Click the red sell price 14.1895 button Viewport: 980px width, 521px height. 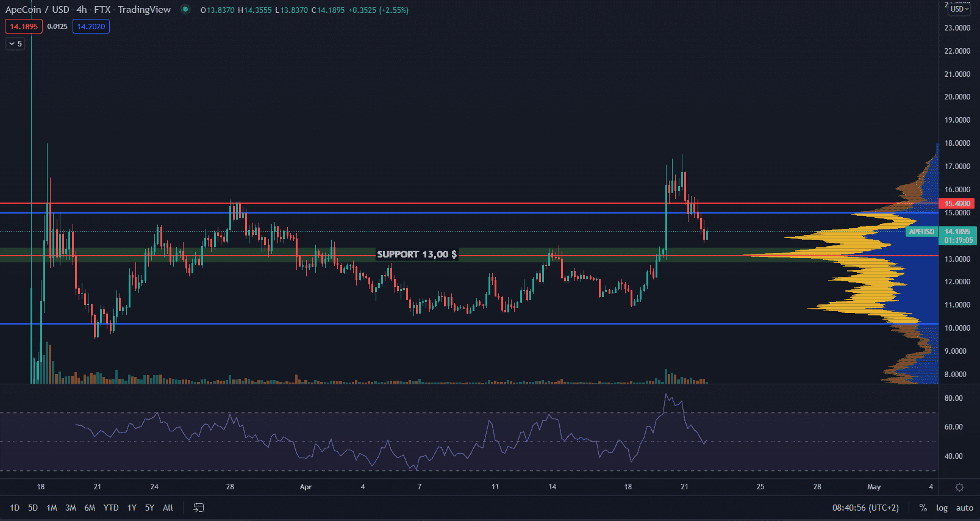tap(24, 26)
